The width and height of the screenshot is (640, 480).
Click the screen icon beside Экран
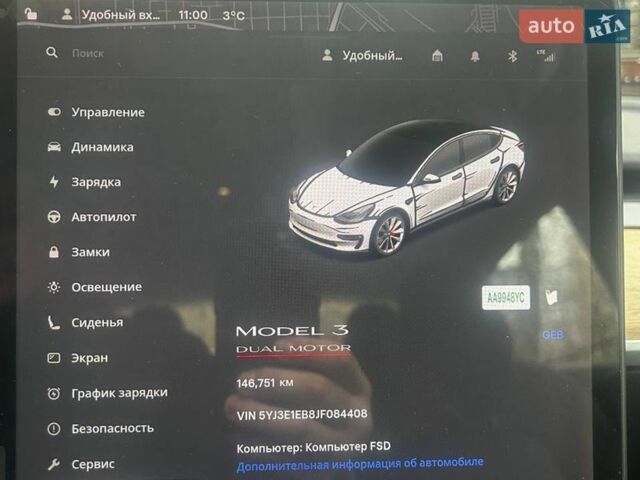tap(54, 358)
